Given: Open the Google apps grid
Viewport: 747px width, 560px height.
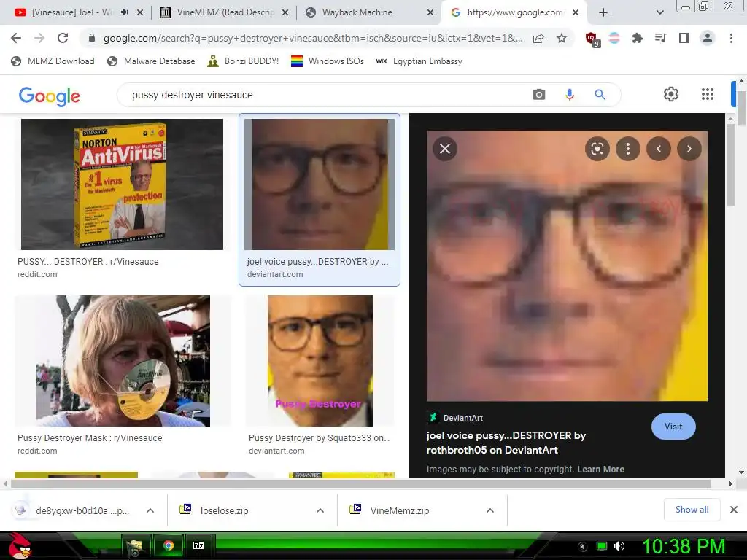Looking at the screenshot, I should pyautogui.click(x=708, y=94).
